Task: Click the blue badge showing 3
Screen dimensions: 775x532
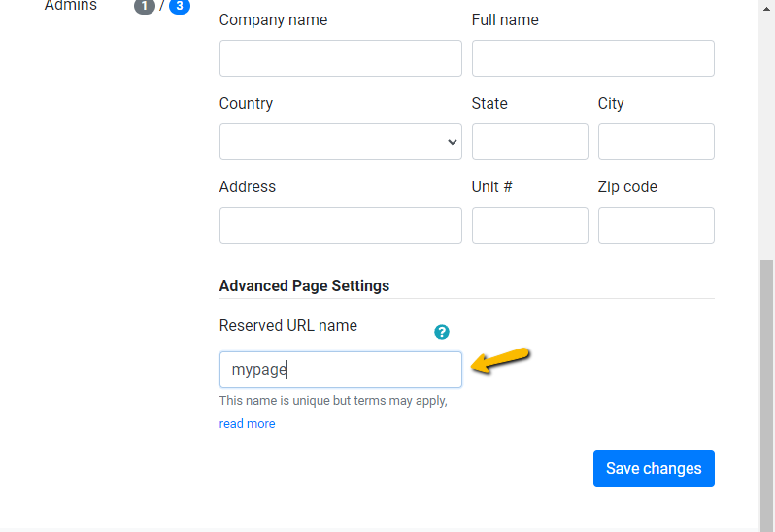Action: pos(180,7)
